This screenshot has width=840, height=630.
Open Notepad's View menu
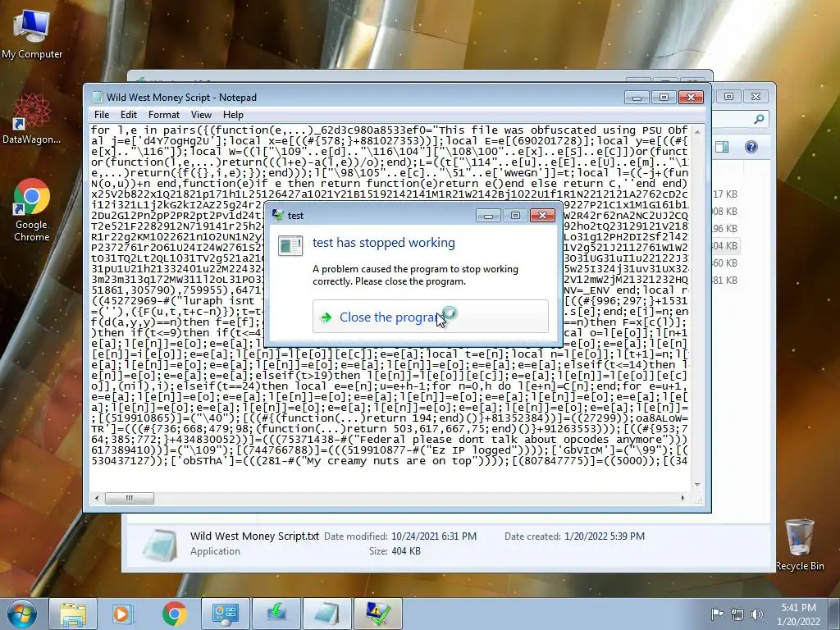coord(201,115)
